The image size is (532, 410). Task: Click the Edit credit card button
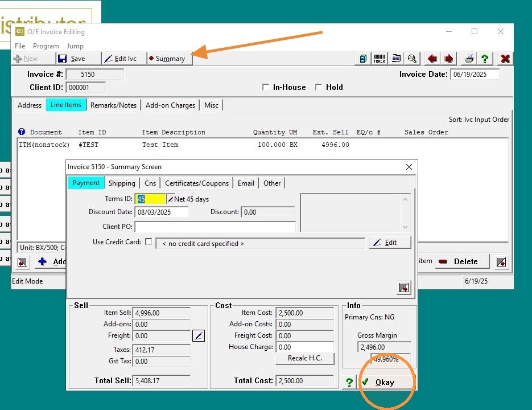[x=390, y=243]
